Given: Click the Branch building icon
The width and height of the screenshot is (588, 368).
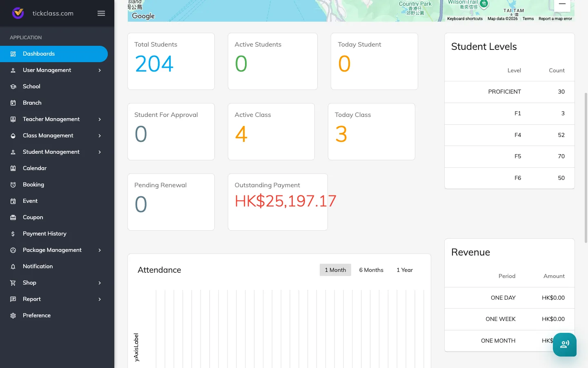Looking at the screenshot, I should coord(13,103).
